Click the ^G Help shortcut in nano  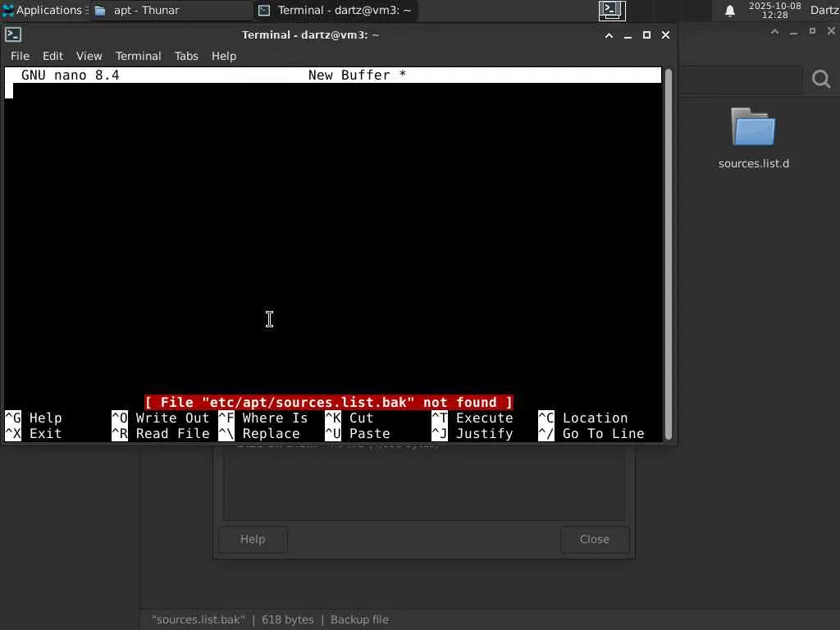click(33, 418)
